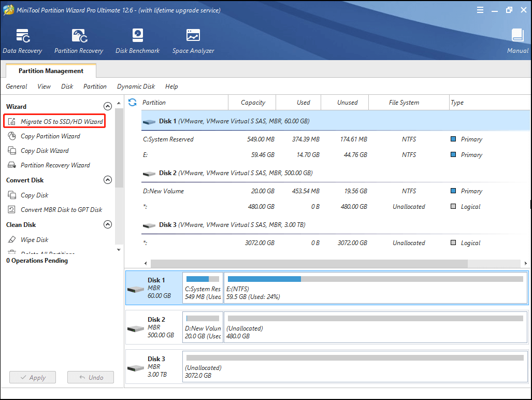Click the Wipe Disk eraser icon

(x=12, y=239)
